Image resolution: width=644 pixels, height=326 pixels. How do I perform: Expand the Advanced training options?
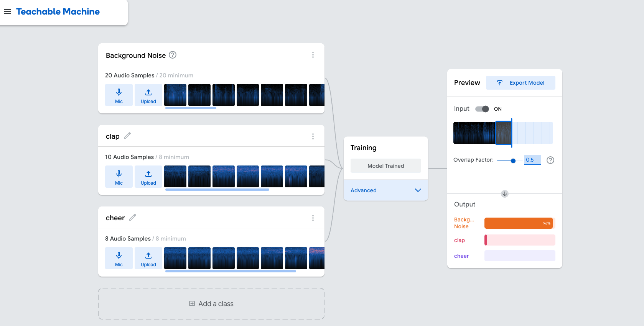(386, 190)
